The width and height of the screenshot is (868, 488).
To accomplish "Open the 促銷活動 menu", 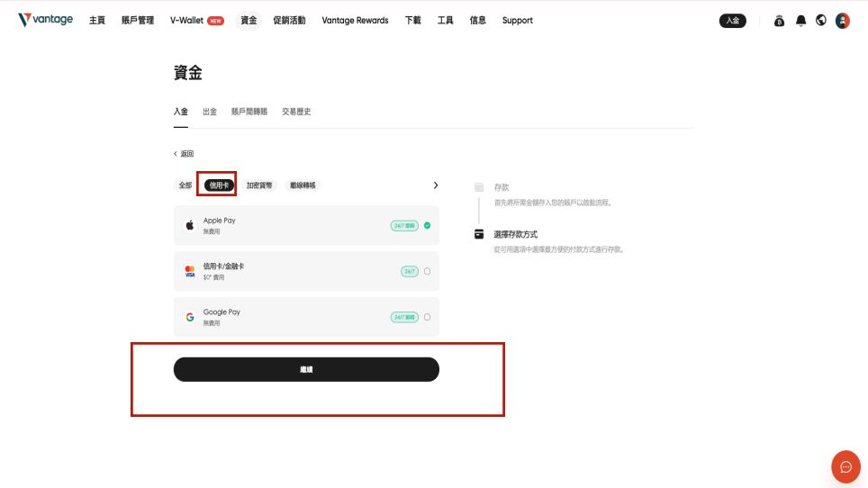I will click(289, 21).
